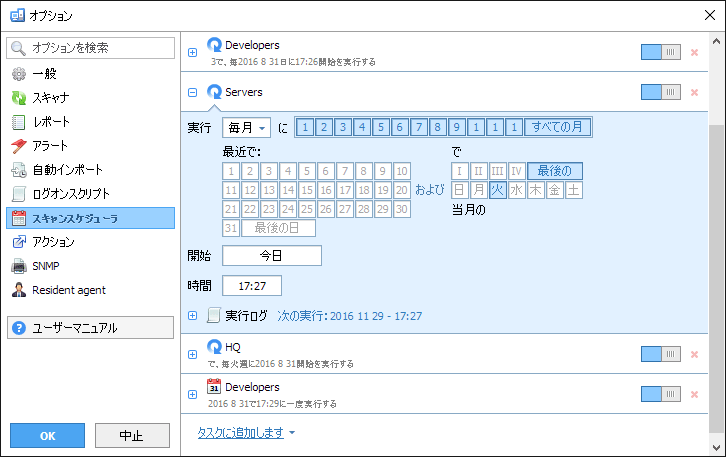
Task: Disable the top Developers task switch
Action: tap(660, 52)
